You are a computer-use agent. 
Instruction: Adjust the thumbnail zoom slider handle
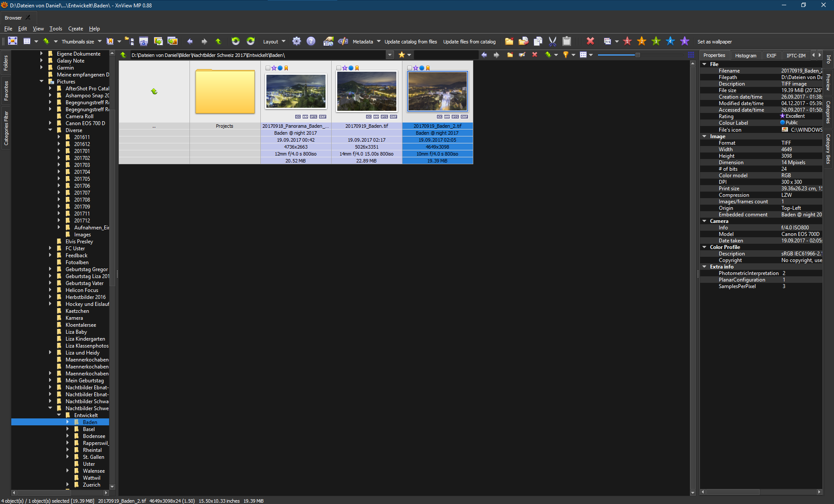pos(638,55)
